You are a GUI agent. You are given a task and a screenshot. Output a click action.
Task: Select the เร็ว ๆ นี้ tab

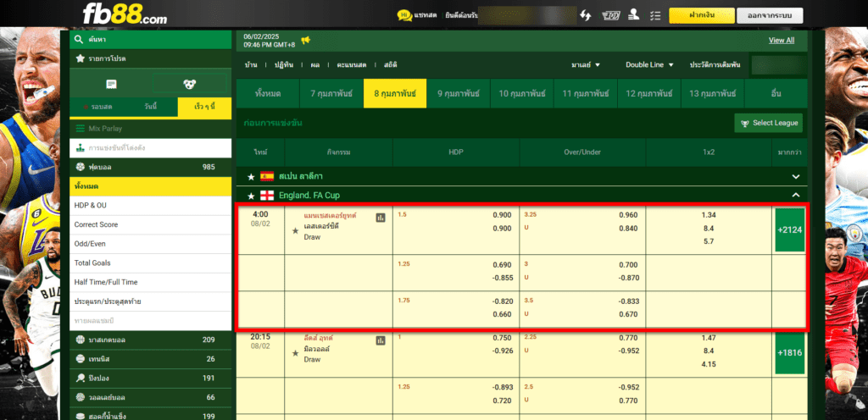coord(204,107)
